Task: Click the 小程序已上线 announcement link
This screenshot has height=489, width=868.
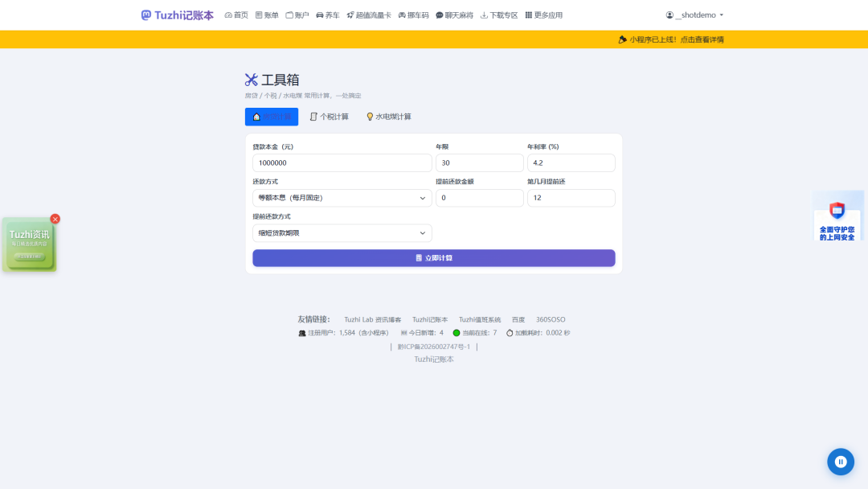Action: [x=671, y=39]
